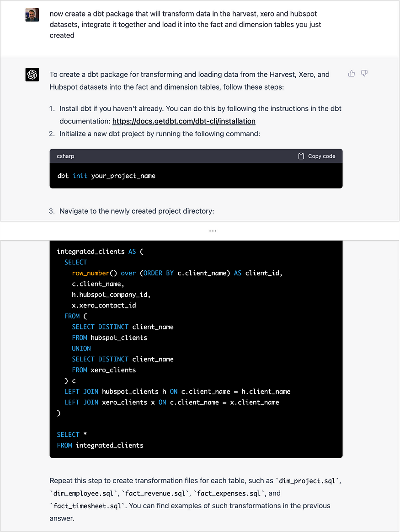400x532 pixels.
Task: Click the final 'FROM integrated_clients' line
Action: [100, 446]
